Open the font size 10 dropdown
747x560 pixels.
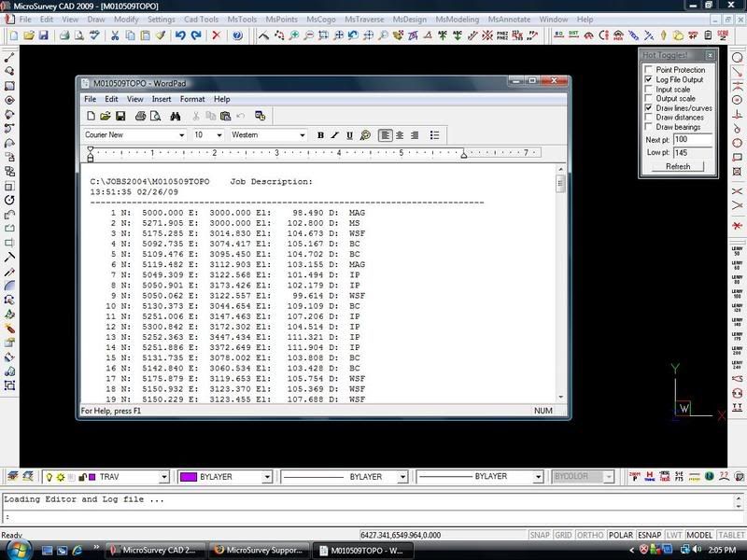pyautogui.click(x=219, y=135)
